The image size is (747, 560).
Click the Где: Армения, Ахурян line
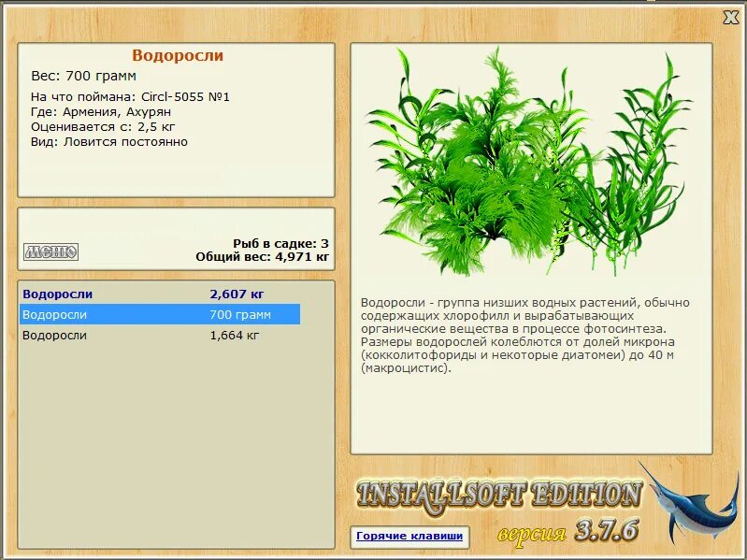coord(101,112)
